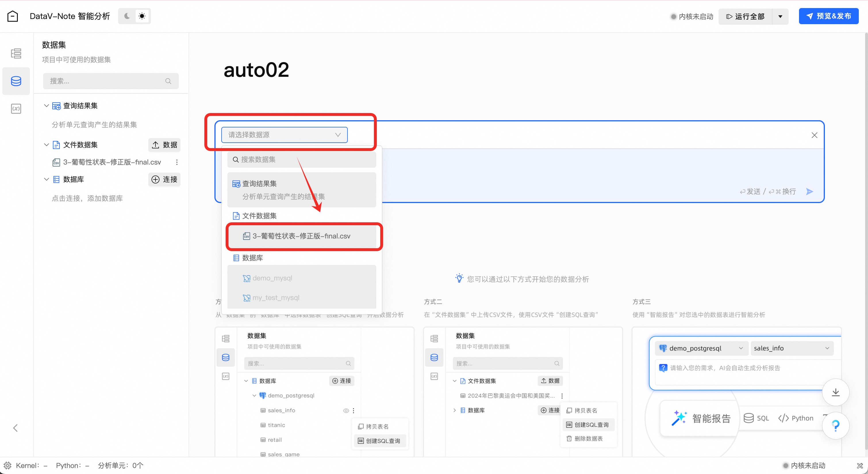The width and height of the screenshot is (868, 474).
Task: Open the 运行全部 dropdown arrow
Action: tap(780, 16)
